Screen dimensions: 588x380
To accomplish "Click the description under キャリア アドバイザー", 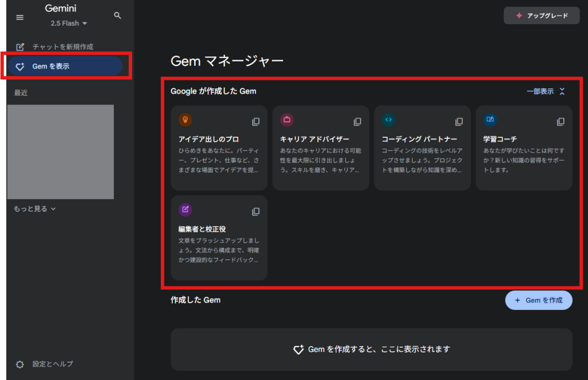I will (x=320, y=160).
